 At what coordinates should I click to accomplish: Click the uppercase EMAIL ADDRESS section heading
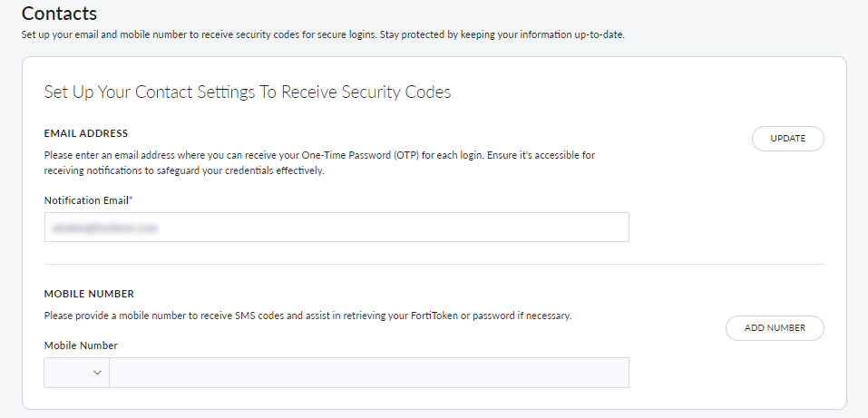(x=86, y=133)
